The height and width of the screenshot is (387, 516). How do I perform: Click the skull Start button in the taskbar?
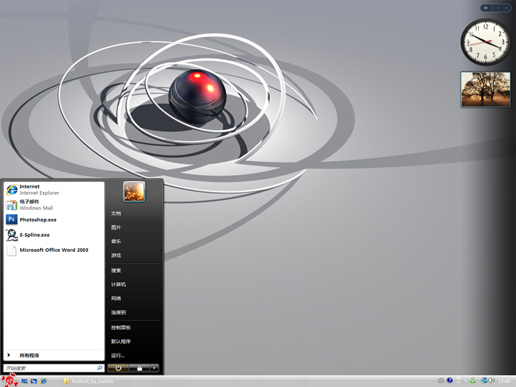pos(10,380)
